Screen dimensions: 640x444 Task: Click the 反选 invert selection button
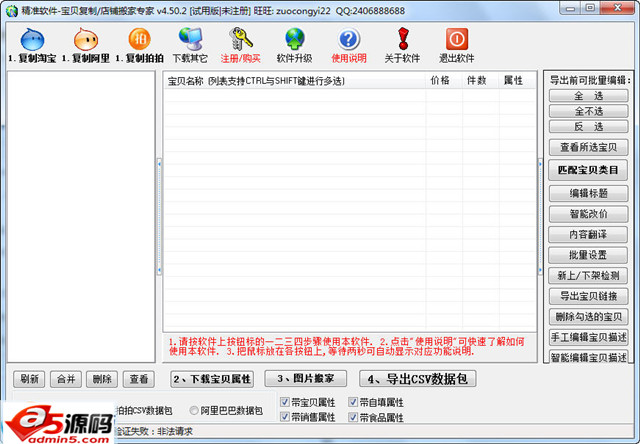(x=588, y=127)
